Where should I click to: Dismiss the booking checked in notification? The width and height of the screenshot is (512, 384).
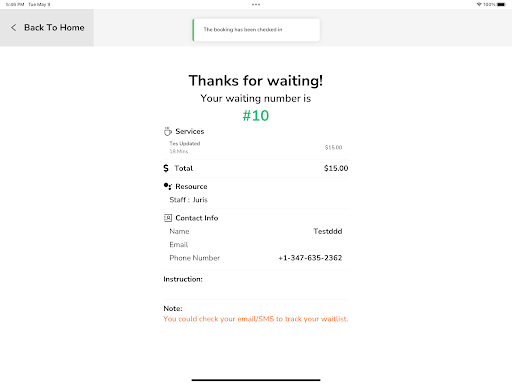[256, 30]
